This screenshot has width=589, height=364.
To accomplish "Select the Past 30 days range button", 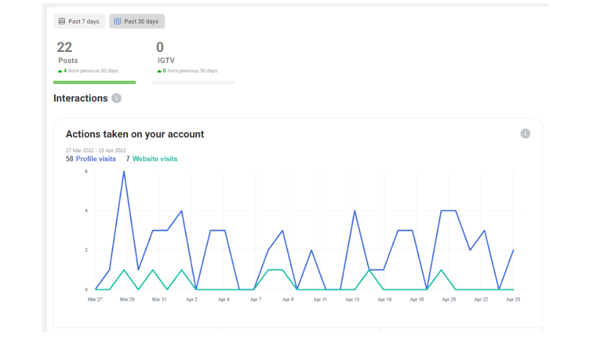I will tap(137, 22).
